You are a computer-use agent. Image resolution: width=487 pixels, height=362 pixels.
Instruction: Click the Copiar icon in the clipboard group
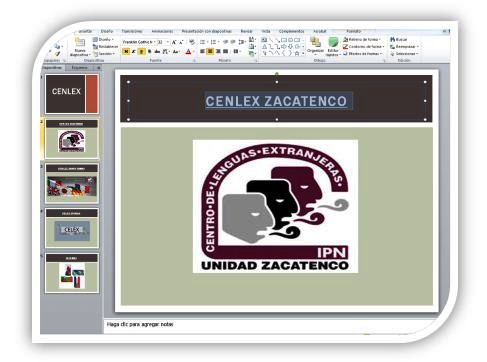[57, 46]
